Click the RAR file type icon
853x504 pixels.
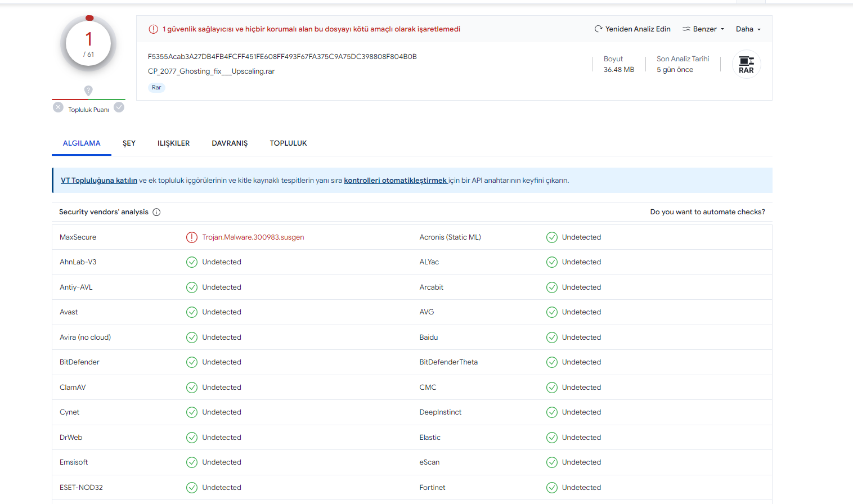746,64
